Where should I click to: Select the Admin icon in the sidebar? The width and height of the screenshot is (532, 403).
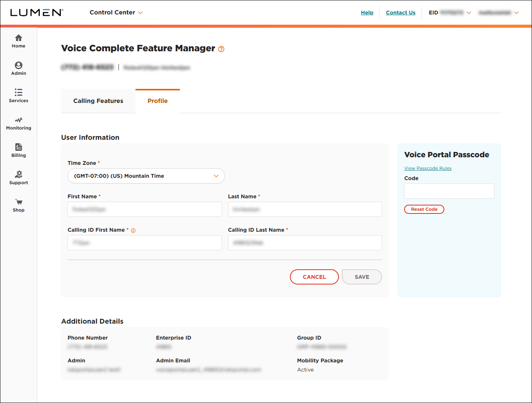click(18, 68)
